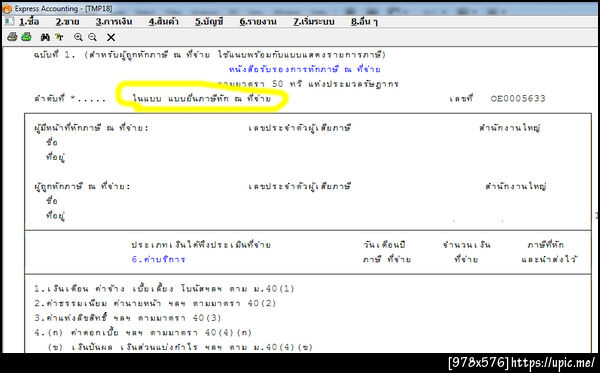Click line 4.(ก) ค่าดอกเบี้ย

[143, 332]
